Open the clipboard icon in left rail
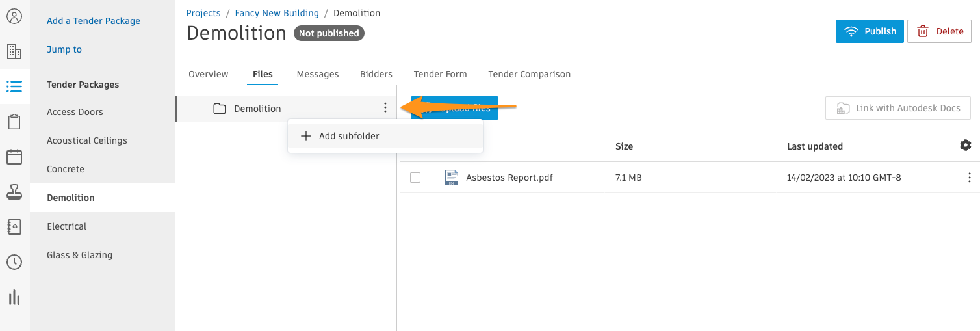The width and height of the screenshot is (980, 331). (14, 122)
